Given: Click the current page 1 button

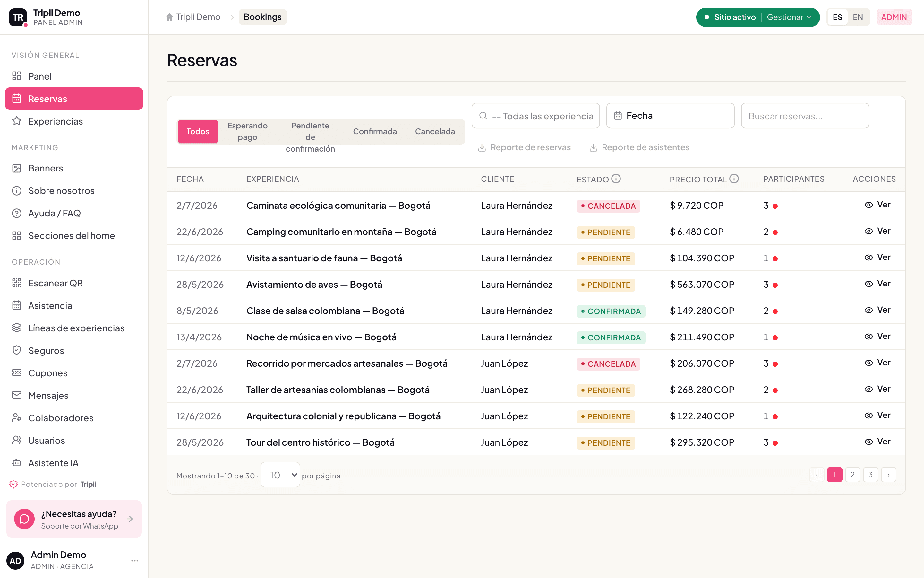Looking at the screenshot, I should pos(835,475).
